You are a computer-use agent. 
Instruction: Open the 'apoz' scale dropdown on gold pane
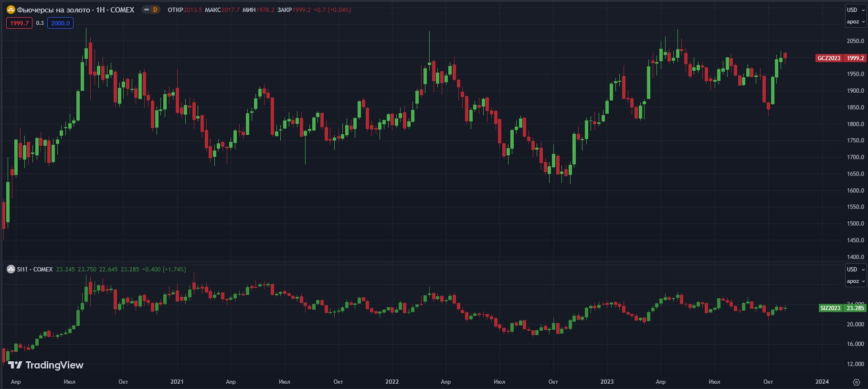[x=856, y=22]
